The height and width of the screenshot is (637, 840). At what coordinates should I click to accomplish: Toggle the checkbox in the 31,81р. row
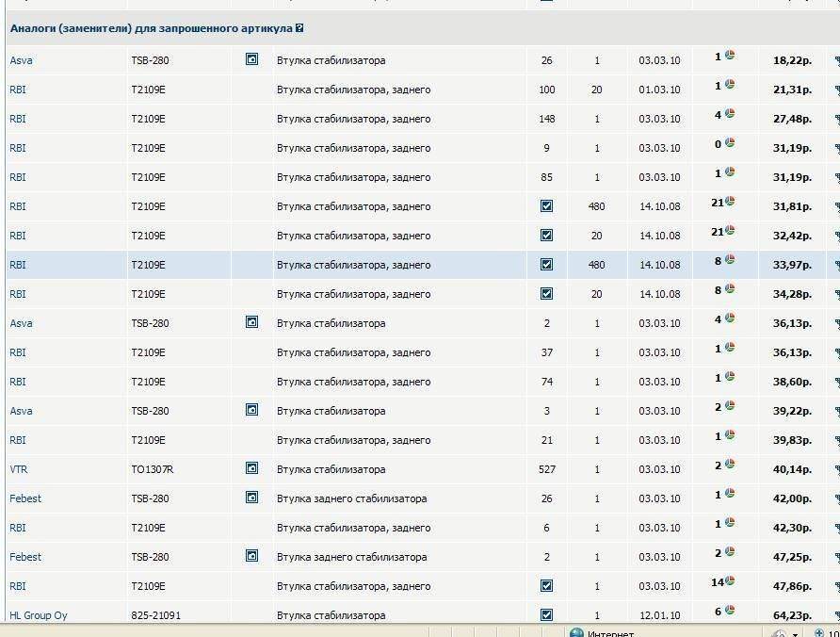click(x=547, y=206)
